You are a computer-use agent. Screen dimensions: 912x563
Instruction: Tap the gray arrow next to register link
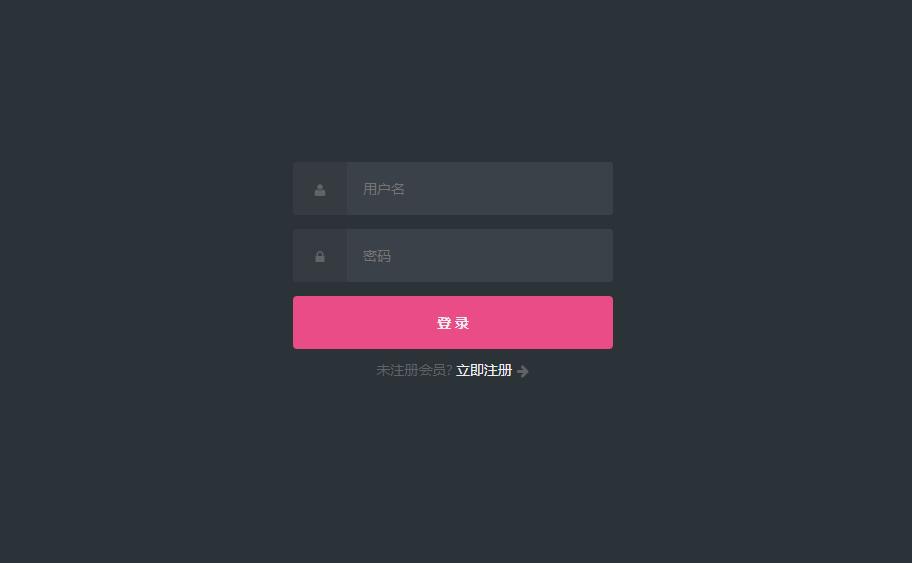(522, 371)
